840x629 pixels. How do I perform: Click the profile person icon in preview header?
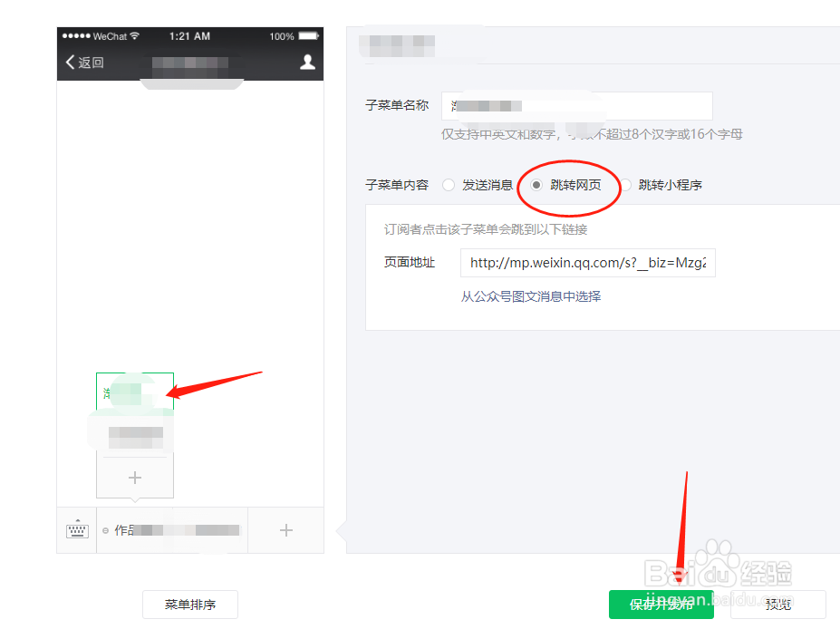[306, 63]
